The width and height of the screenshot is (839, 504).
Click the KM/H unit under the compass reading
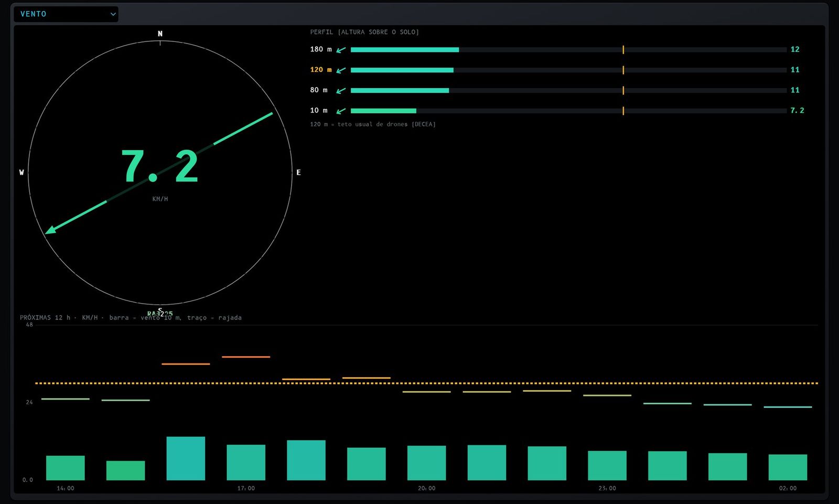(160, 199)
